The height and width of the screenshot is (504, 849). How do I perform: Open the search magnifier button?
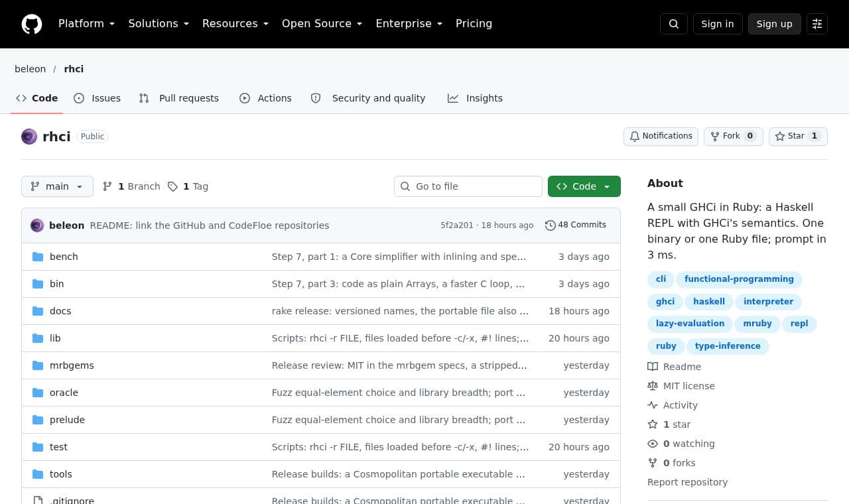click(x=674, y=24)
